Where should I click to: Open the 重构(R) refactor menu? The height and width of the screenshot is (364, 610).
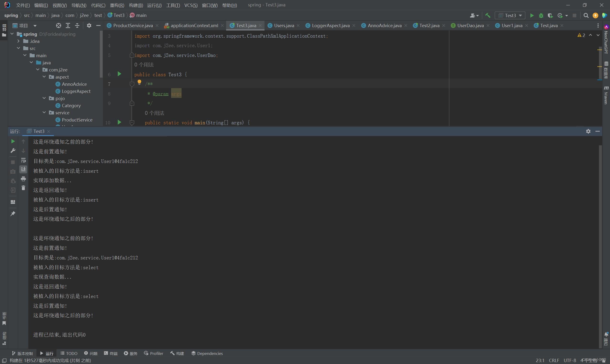coord(117,5)
